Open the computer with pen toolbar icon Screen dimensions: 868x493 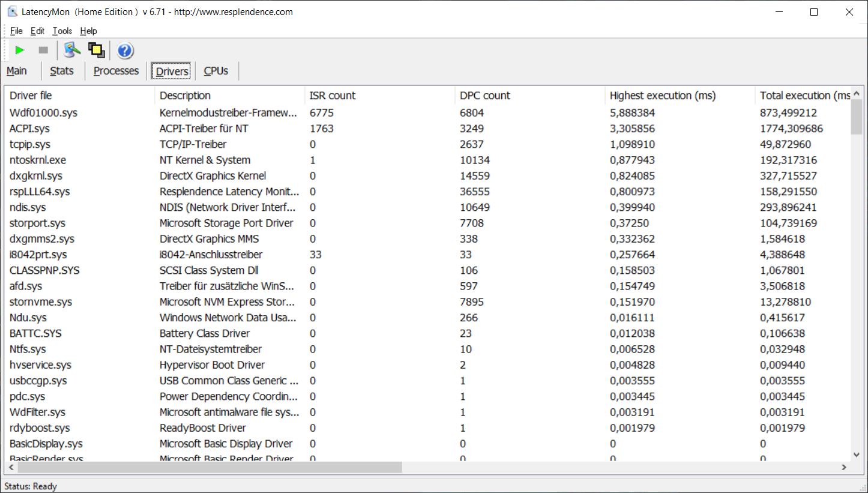click(x=72, y=50)
